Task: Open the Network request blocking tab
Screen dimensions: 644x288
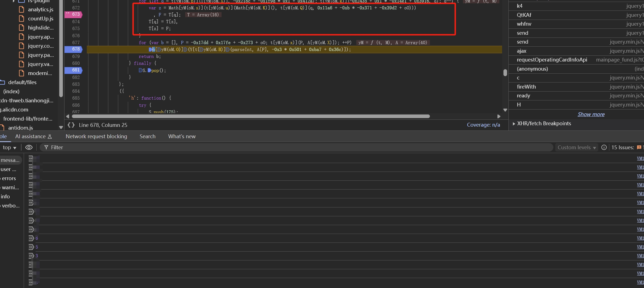Action: coord(96,136)
